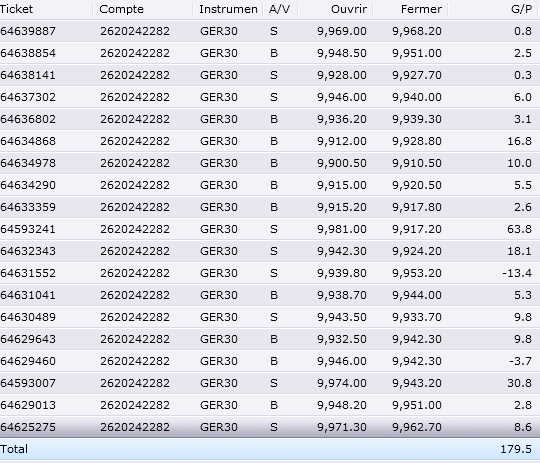This screenshot has height=463, width=540.
Task: Click the Total value 179.5
Action: coord(516,449)
